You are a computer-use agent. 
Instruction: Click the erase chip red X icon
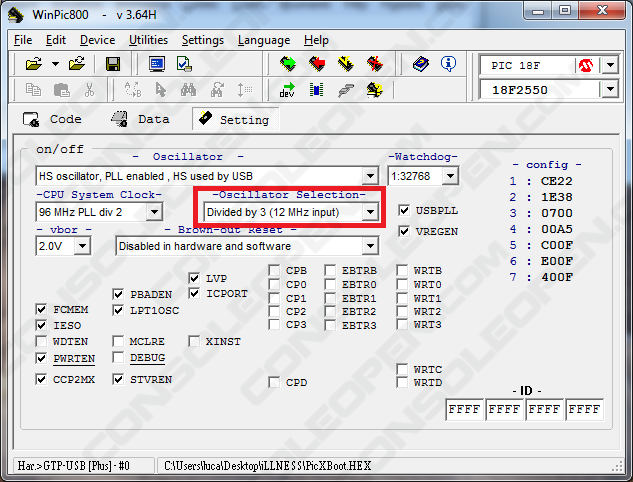tap(375, 64)
